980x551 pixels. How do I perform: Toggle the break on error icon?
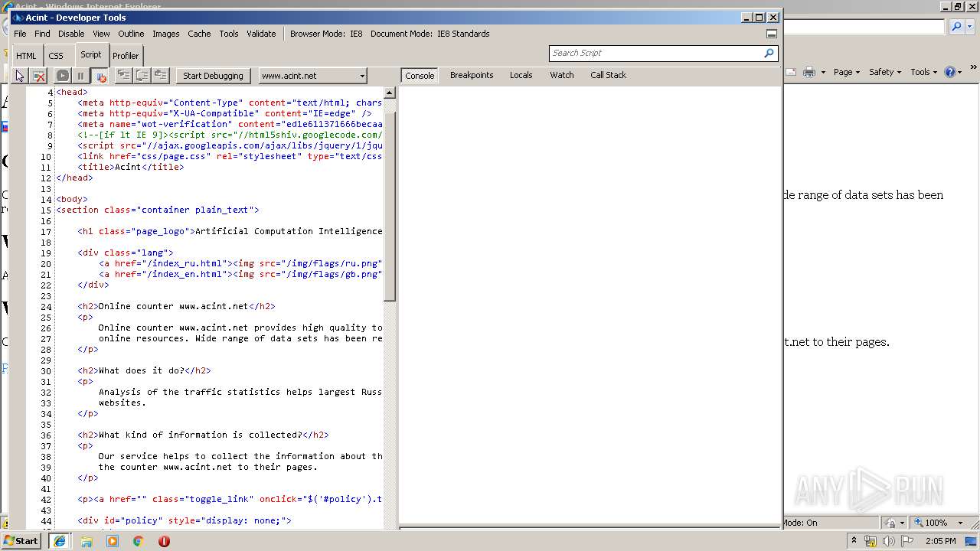coord(100,76)
